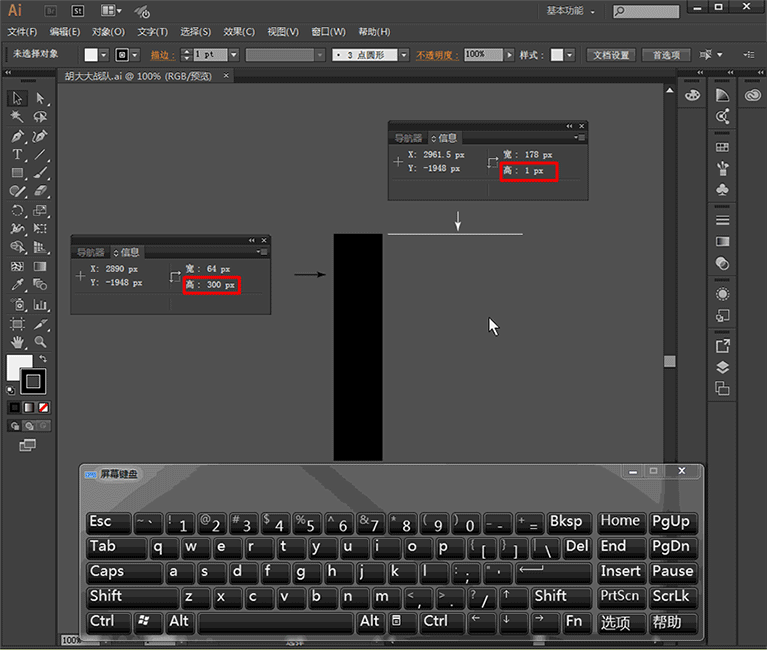This screenshot has height=650, width=767.
Task: Set paint mode to Gradient
Action: pyautogui.click(x=29, y=407)
